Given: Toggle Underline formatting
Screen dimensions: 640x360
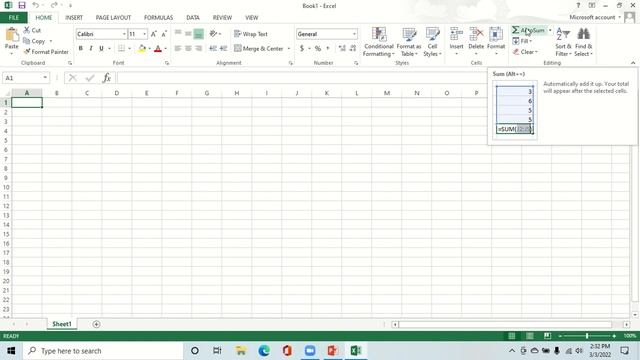Looking at the screenshot, I should 101,48.
